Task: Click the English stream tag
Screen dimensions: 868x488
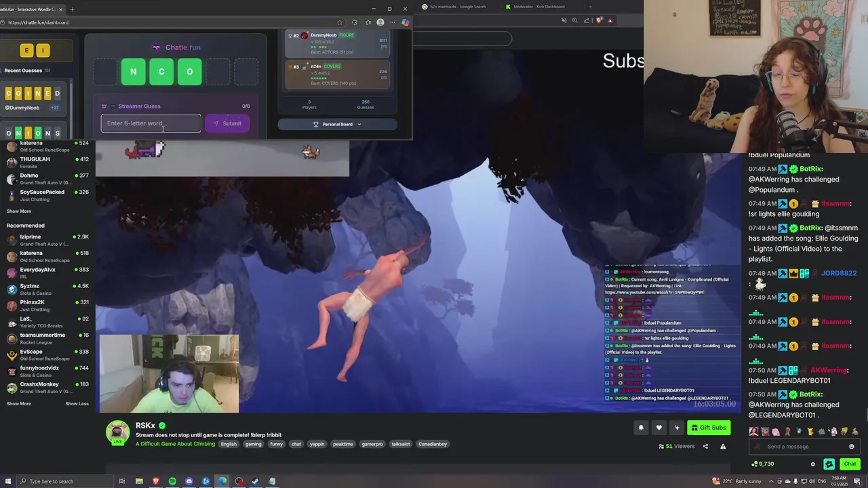Action: (229, 444)
